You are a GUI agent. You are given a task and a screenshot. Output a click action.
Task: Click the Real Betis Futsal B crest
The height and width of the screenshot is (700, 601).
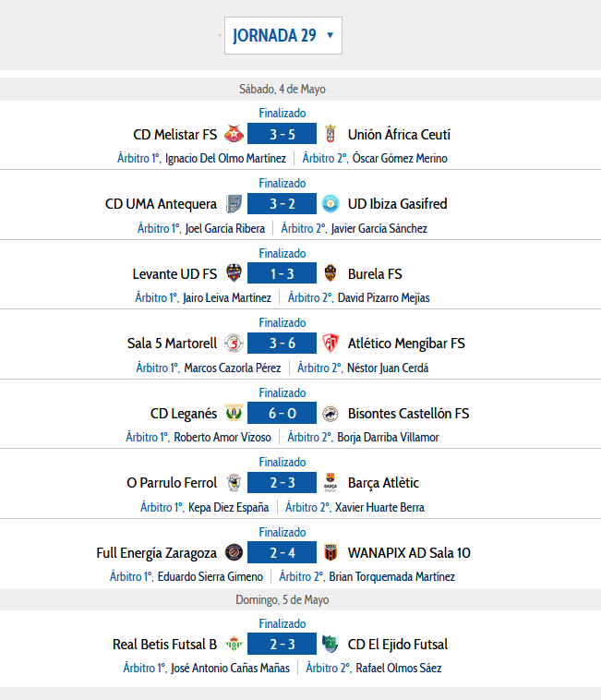click(234, 644)
